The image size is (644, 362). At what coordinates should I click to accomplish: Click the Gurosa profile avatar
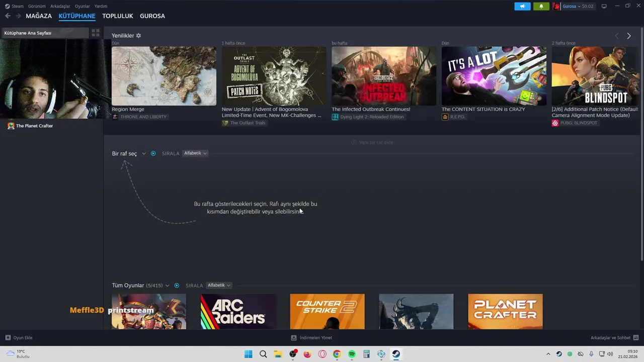point(556,6)
